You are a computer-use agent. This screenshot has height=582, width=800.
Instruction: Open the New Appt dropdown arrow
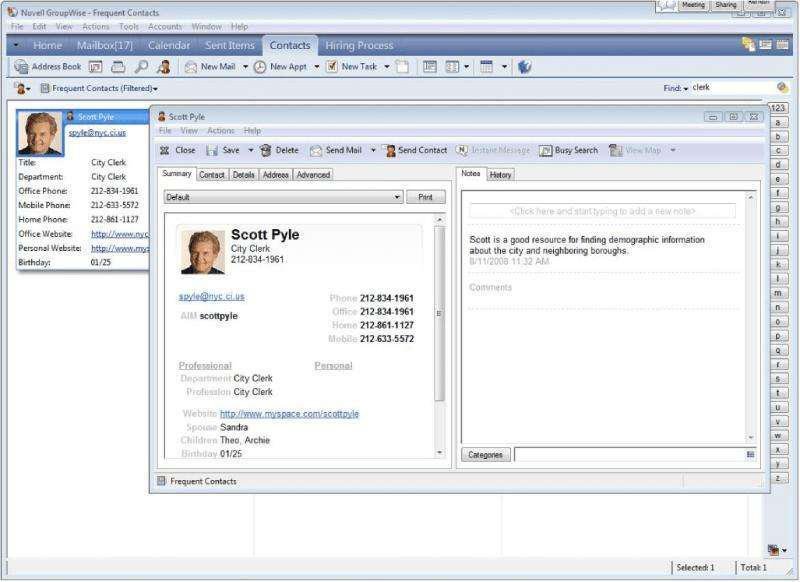316,67
